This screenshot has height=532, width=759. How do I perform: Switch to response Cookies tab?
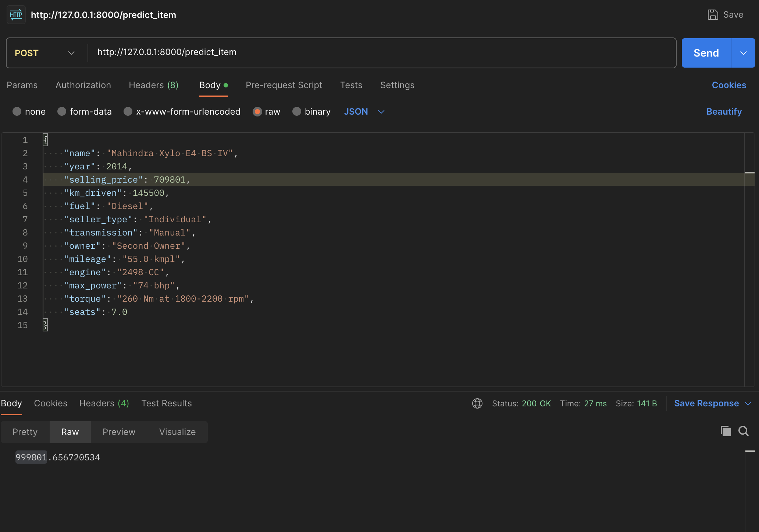[51, 403]
